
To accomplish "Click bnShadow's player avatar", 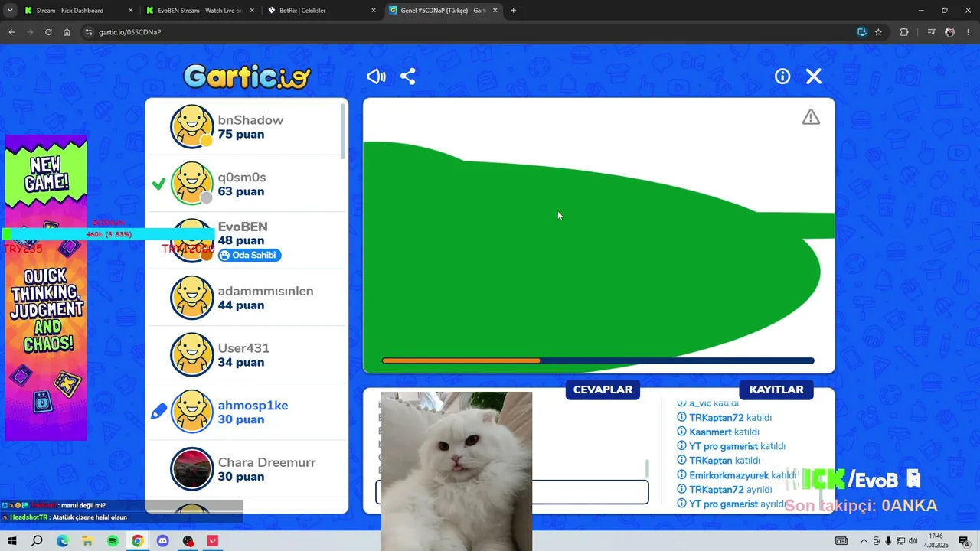I will click(191, 126).
